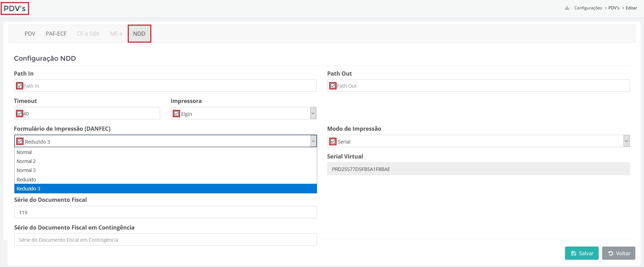The height and width of the screenshot is (267, 644).
Task: Select the Reduzido option in the list
Action: (166, 180)
